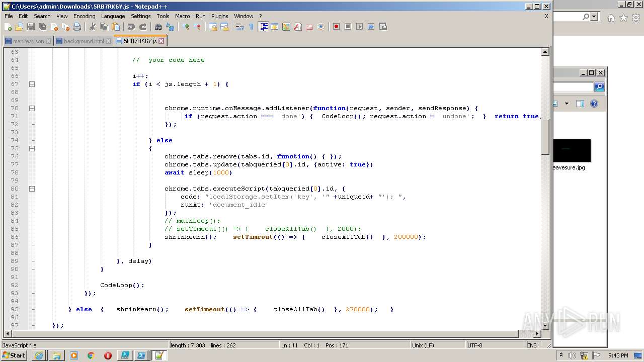Switch to the background.html tab
Screen dimensions: 644x362
pos(83,41)
